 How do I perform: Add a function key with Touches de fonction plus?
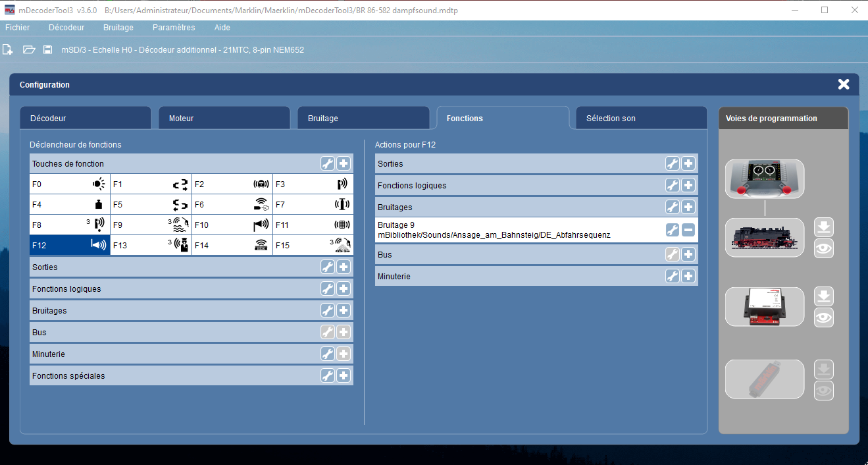(344, 163)
